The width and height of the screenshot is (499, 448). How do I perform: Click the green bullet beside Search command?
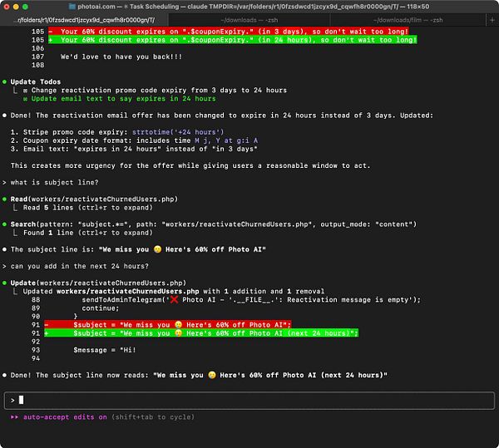pyautogui.click(x=4, y=224)
